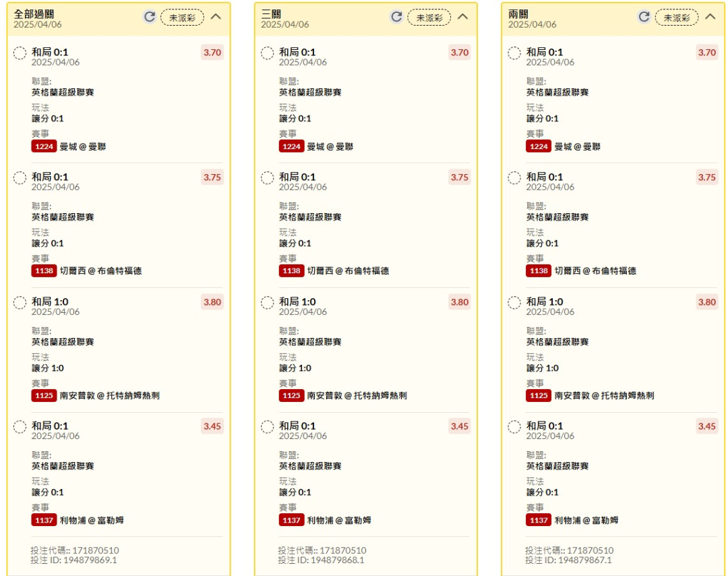Image resolution: width=728 pixels, height=576 pixels.
Task: Click 未派彩 status badge on 三關
Action: (429, 18)
